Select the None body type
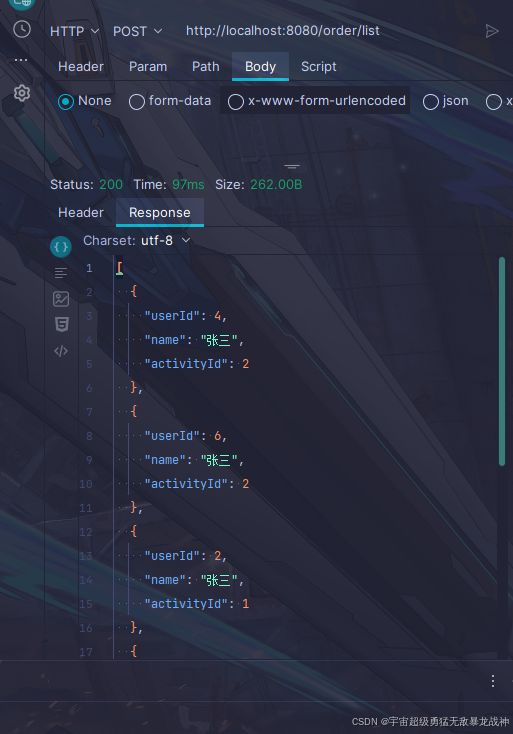The height and width of the screenshot is (734, 513). 85,101
